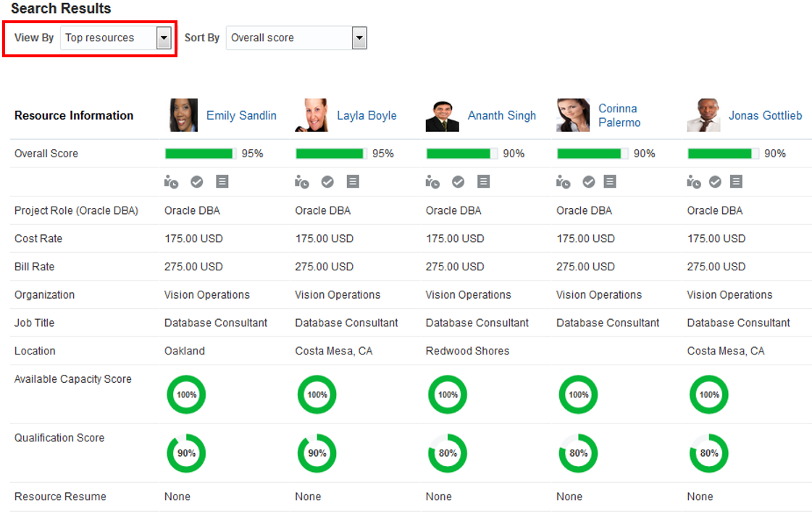Click Jonas Gottlieb's checkmark qualification icon

(715, 182)
